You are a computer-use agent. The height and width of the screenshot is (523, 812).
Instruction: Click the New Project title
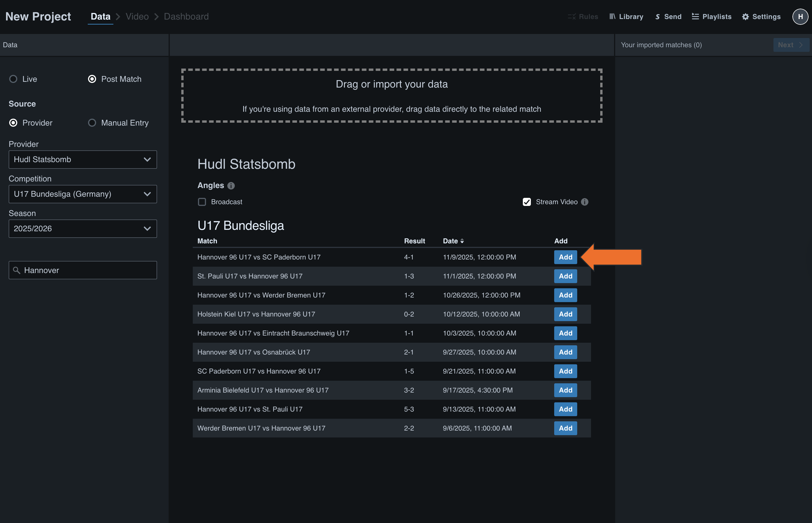click(x=38, y=17)
